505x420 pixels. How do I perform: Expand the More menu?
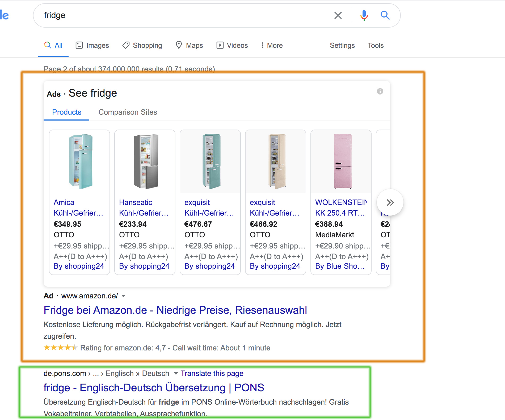point(271,45)
